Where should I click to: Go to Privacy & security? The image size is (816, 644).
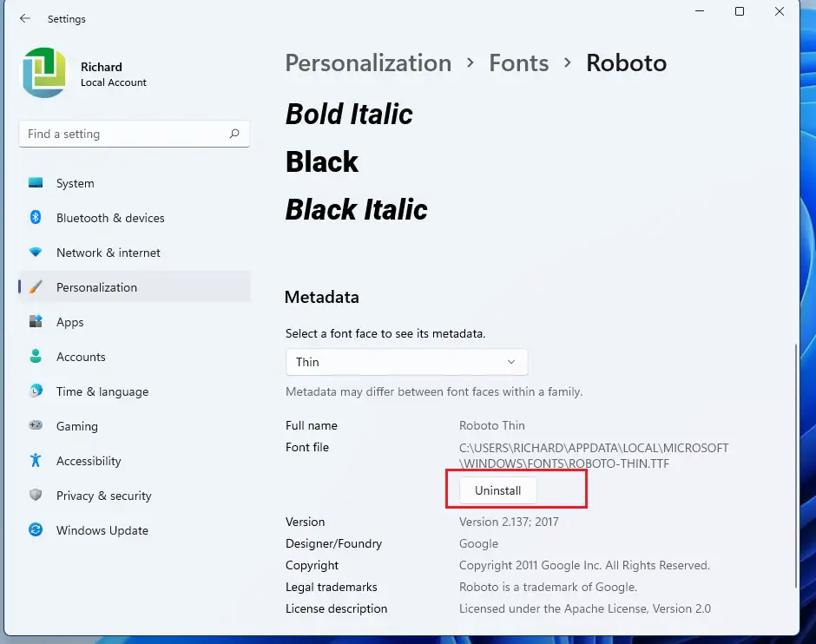(x=135, y=496)
